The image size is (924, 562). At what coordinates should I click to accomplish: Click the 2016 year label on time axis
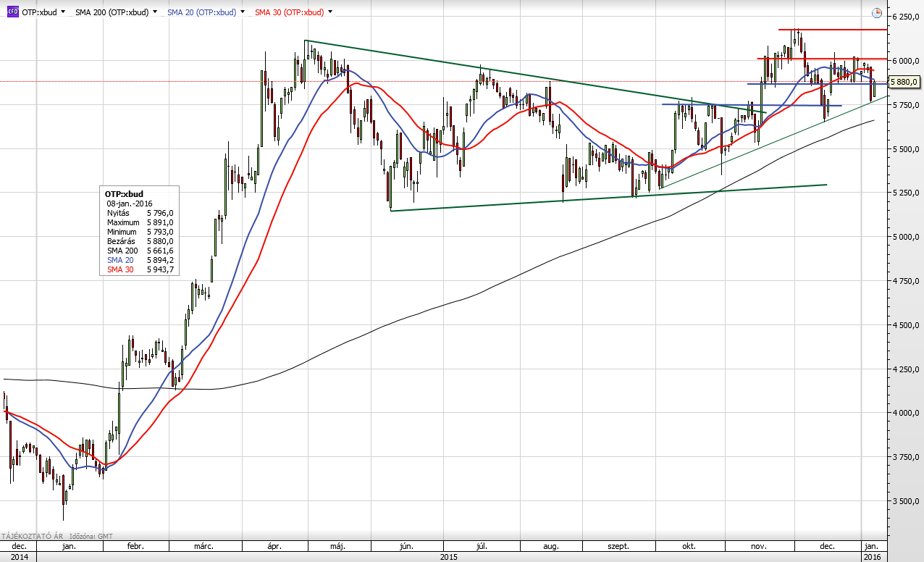point(872,556)
